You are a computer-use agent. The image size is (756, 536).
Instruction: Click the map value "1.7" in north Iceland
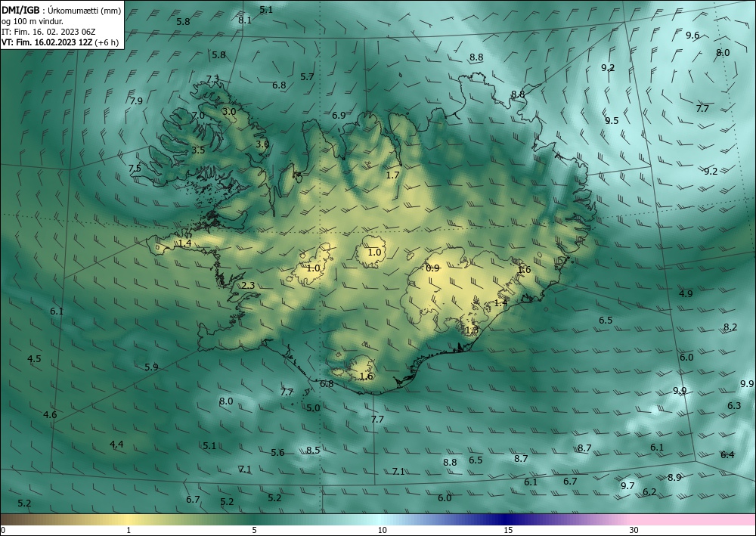click(x=393, y=175)
